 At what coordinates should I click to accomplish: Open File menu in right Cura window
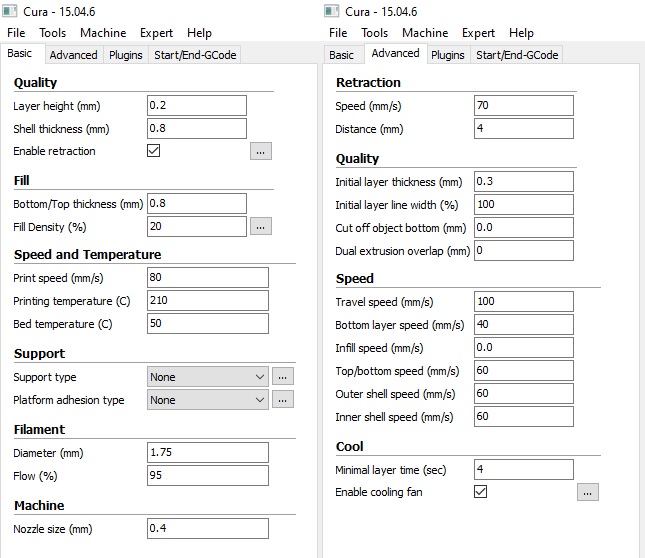pyautogui.click(x=338, y=33)
